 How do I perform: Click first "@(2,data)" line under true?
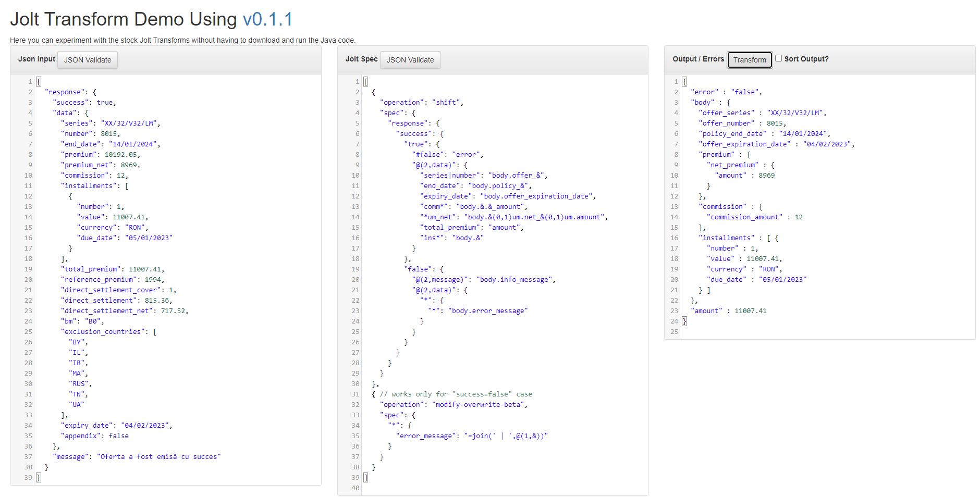[x=440, y=165]
